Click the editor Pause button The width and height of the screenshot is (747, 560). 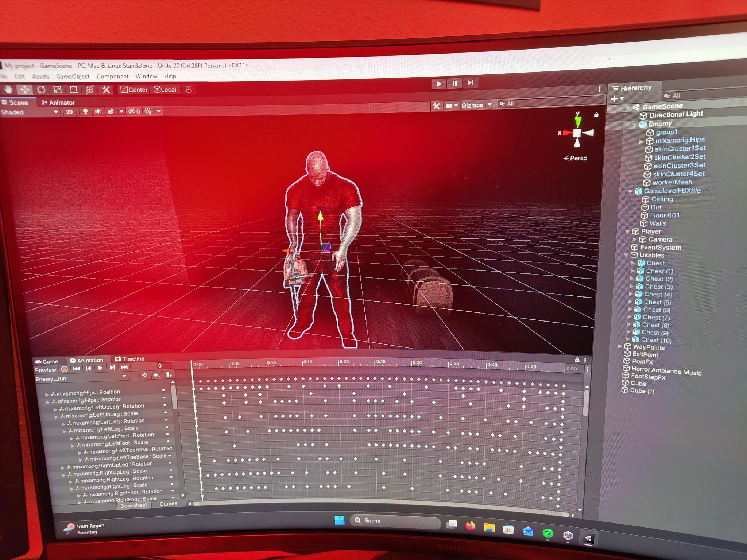(454, 83)
